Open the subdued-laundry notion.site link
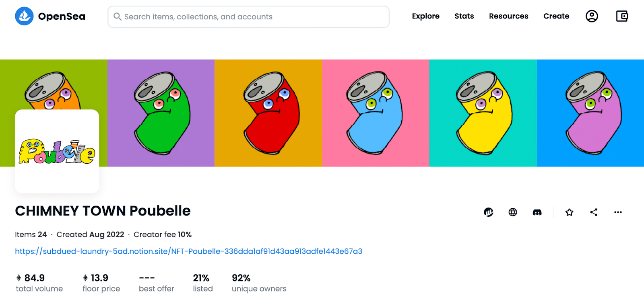Image resolution: width=644 pixels, height=308 pixels. [188, 251]
